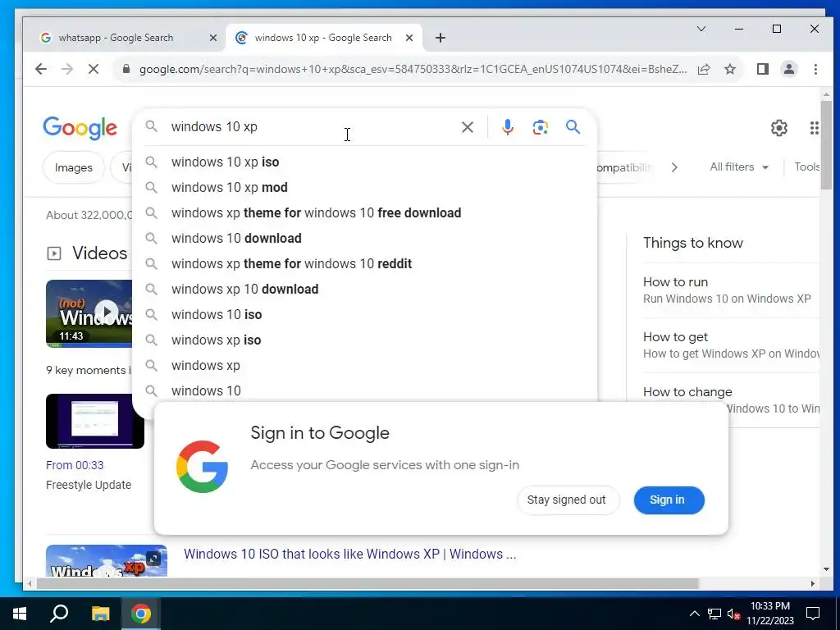Start voice search with microphone icon
The image size is (840, 630).
click(x=507, y=127)
